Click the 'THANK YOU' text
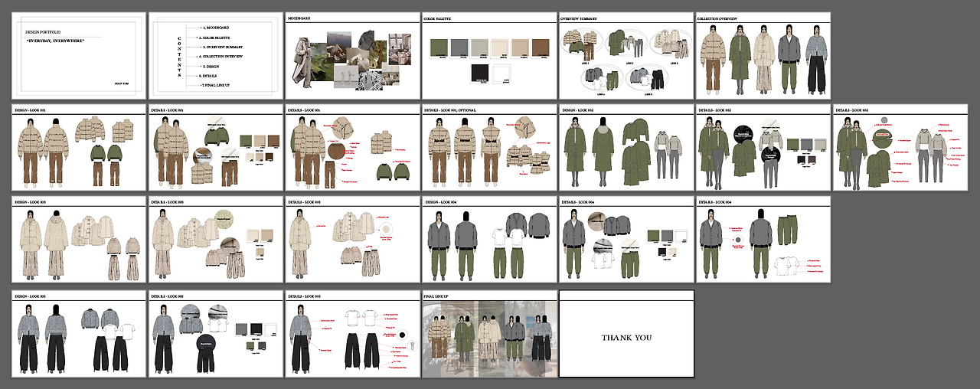The height and width of the screenshot is (389, 980). [626, 338]
